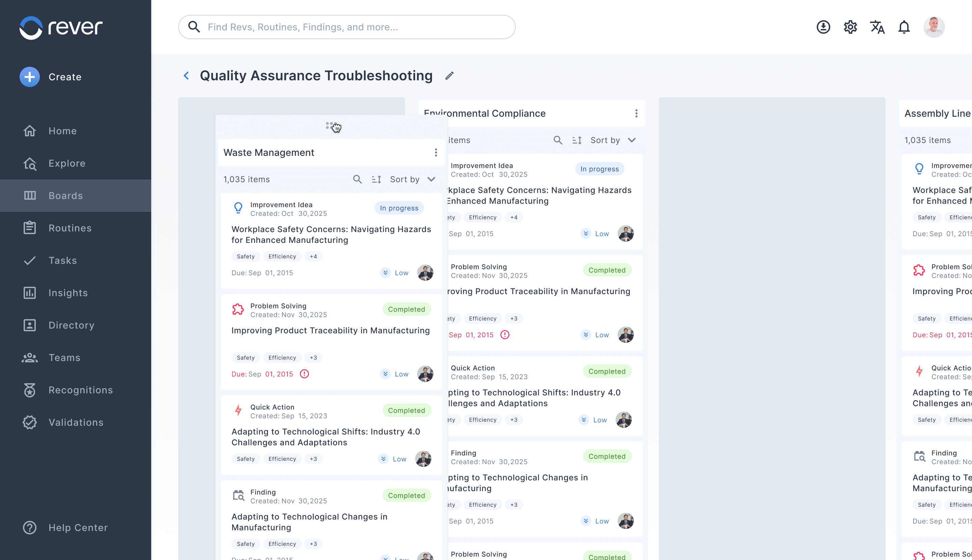The image size is (972, 560).
Task: Click Low priority on Workplace Safety card
Action: pos(395,273)
